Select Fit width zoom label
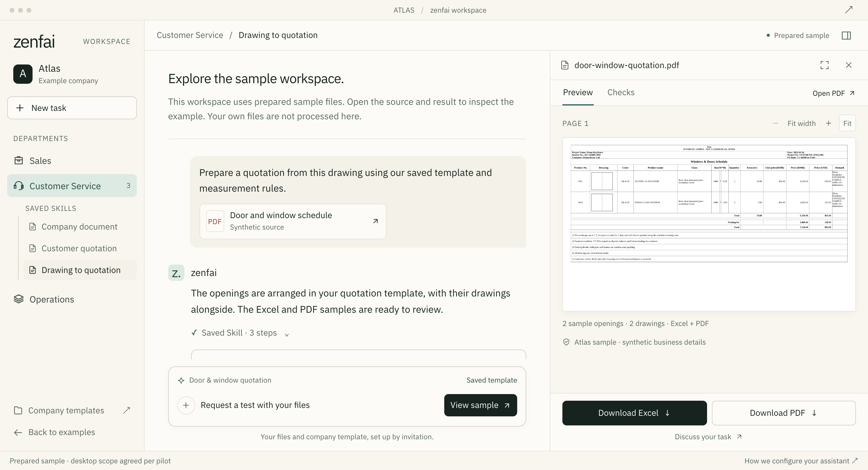The height and width of the screenshot is (470, 868). pyautogui.click(x=801, y=123)
